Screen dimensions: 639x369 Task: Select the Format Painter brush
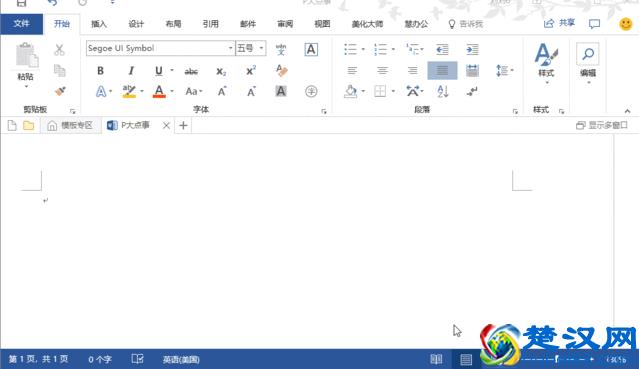(x=60, y=91)
